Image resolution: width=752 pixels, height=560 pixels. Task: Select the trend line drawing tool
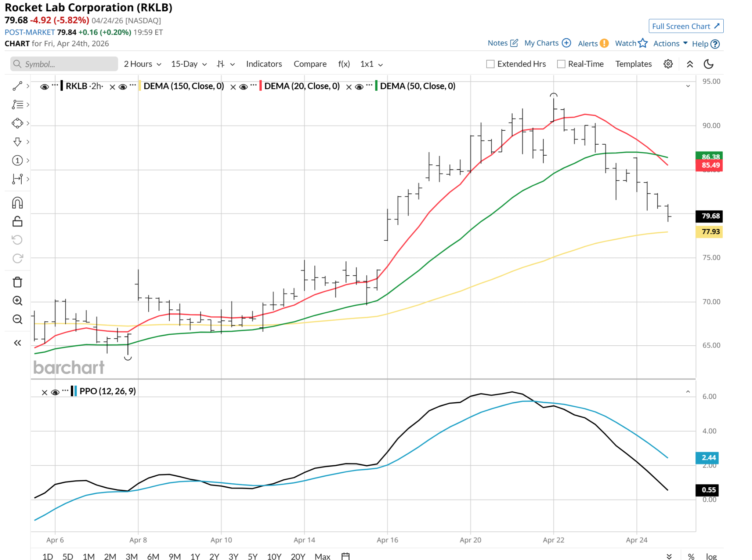click(17, 86)
